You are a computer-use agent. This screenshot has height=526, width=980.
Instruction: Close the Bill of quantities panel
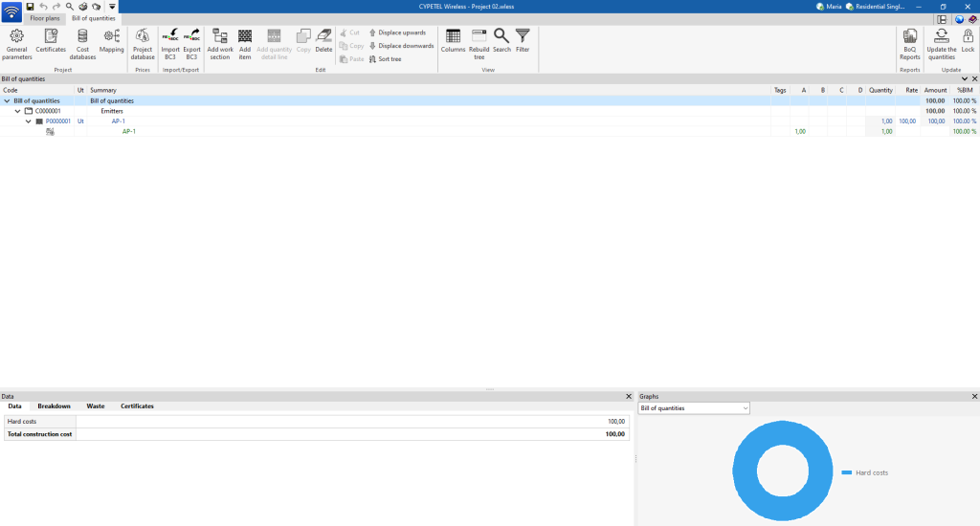[x=974, y=78]
